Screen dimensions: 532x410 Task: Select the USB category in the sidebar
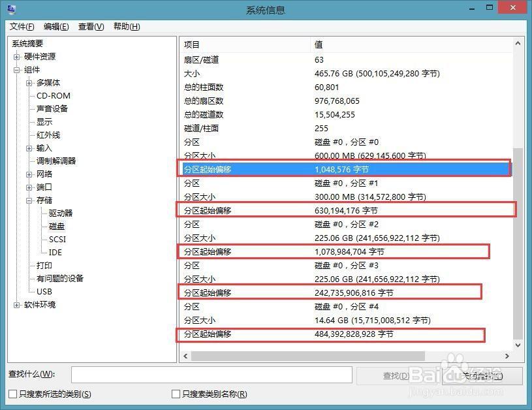44,291
